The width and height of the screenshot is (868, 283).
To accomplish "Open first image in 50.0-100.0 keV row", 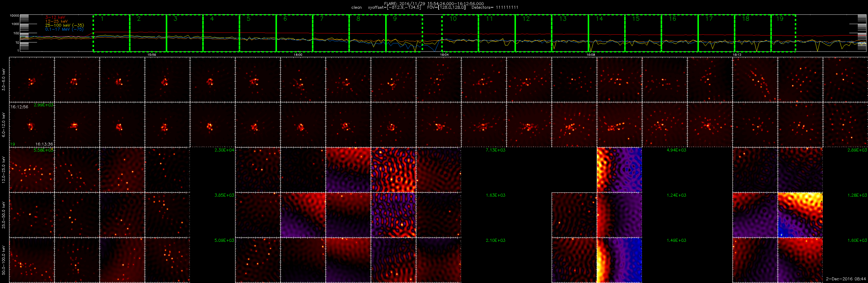I will tap(32, 260).
